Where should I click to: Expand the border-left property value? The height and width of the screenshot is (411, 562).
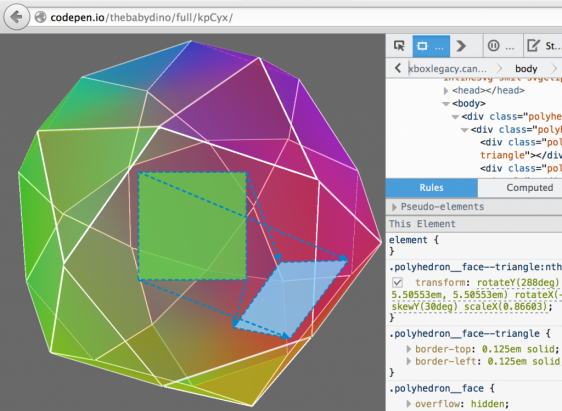(x=408, y=361)
